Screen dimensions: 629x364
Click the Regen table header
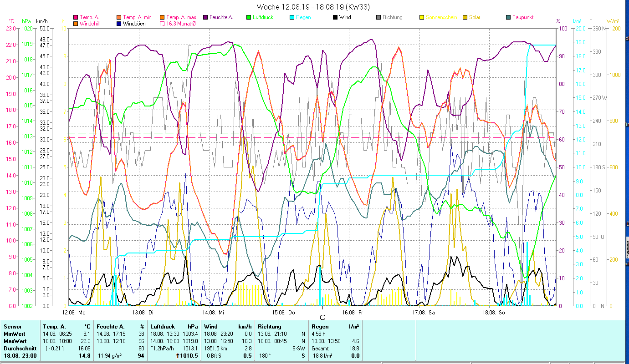320,326
